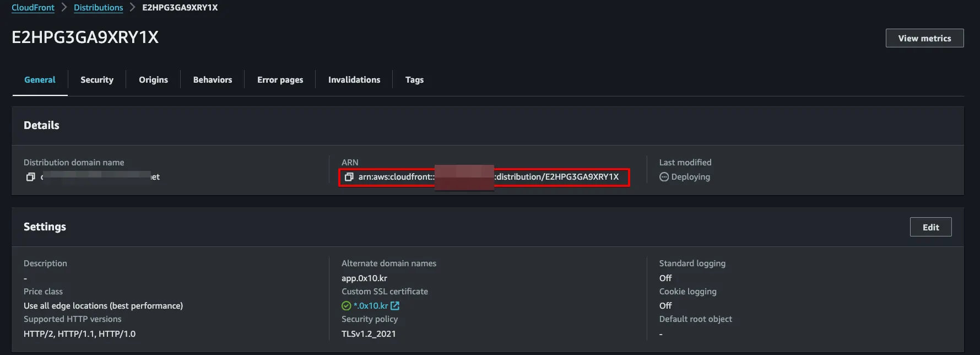The width and height of the screenshot is (980, 355).
Task: Click the Standard logging label
Action: pos(692,263)
